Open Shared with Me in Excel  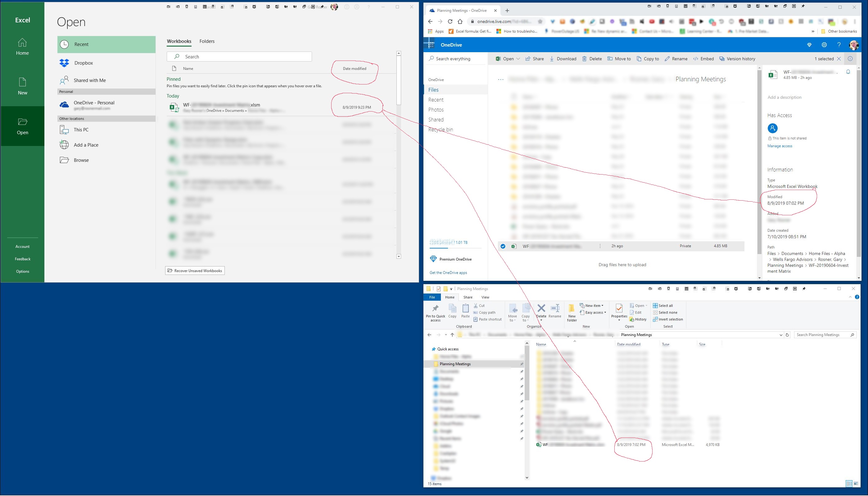point(106,80)
